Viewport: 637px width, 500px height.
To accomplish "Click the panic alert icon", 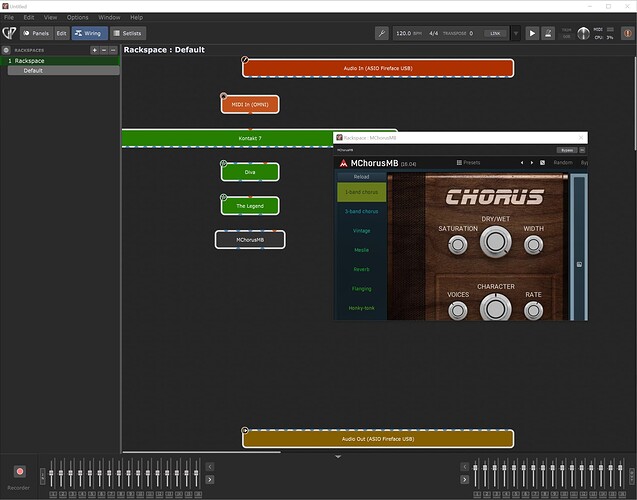I will 627,33.
